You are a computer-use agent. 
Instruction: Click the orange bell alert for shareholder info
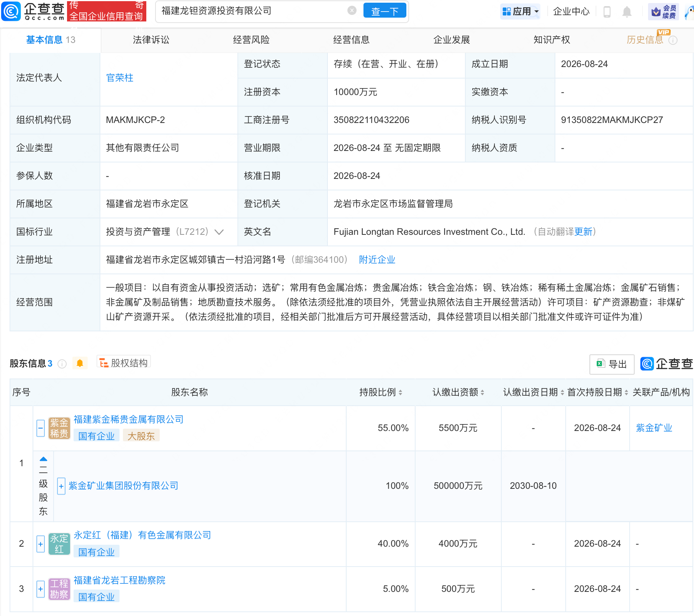click(x=80, y=363)
